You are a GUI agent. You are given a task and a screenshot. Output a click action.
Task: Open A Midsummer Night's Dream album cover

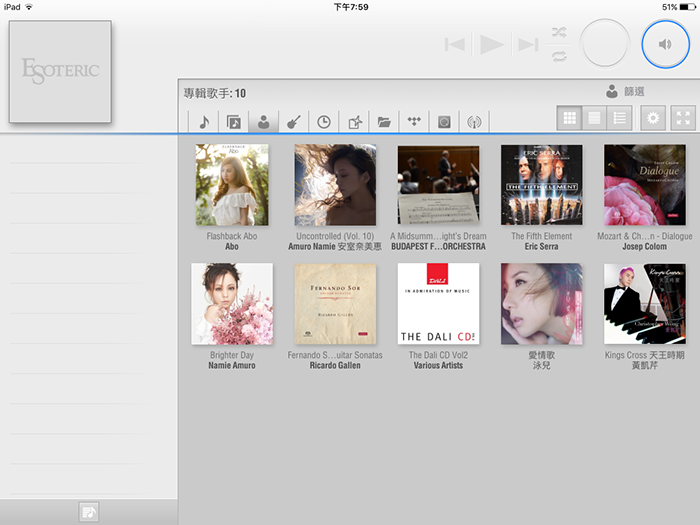tap(438, 185)
